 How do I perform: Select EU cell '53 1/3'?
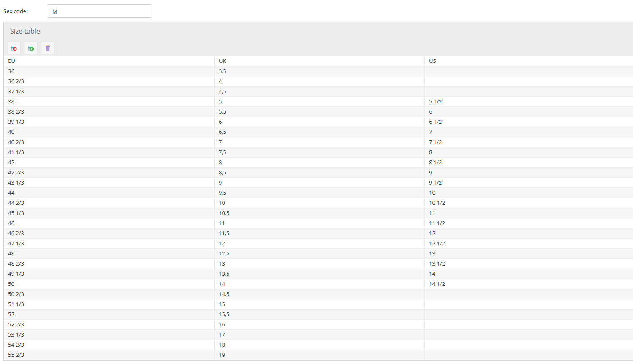(109, 334)
